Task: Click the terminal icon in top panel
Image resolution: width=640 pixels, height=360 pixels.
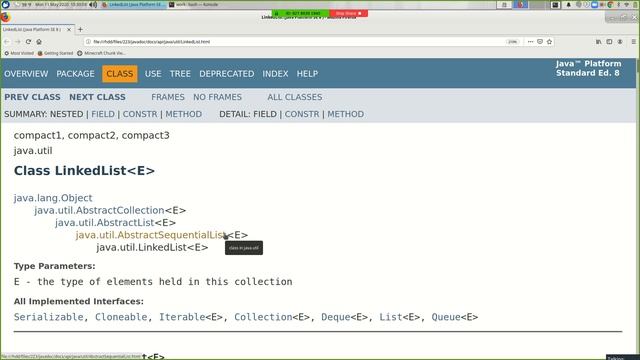Action: pos(555,5)
